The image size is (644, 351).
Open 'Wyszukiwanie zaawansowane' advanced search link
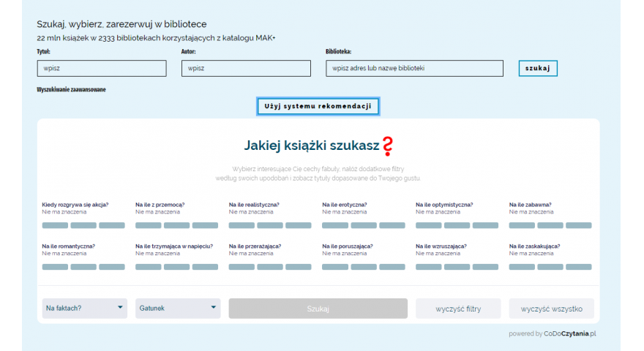pyautogui.click(x=71, y=89)
